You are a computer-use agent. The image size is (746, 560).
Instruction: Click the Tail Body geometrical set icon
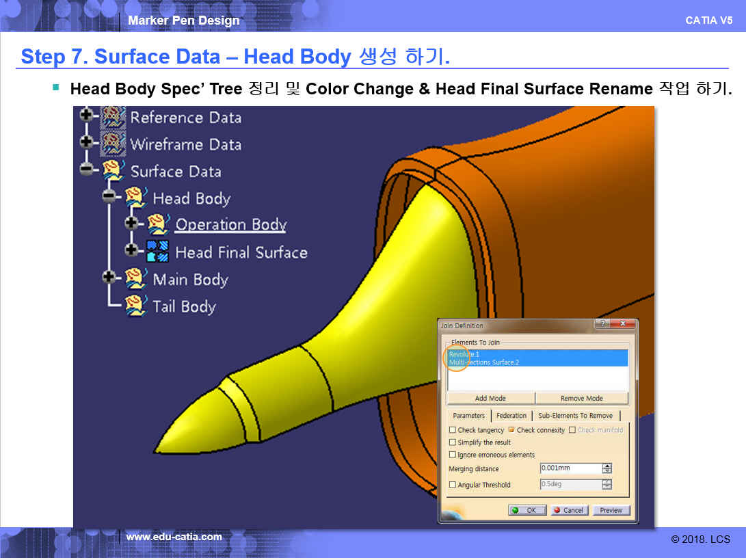pos(135,306)
